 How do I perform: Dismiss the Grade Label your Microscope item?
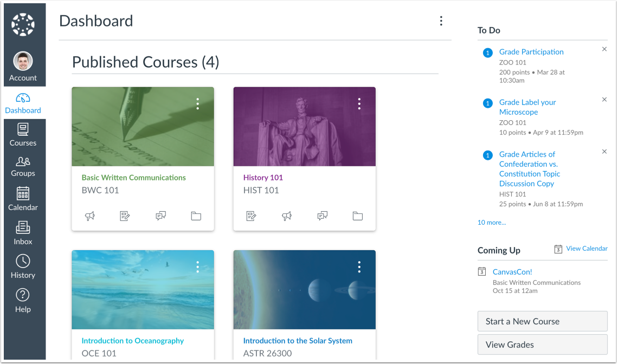coord(604,99)
